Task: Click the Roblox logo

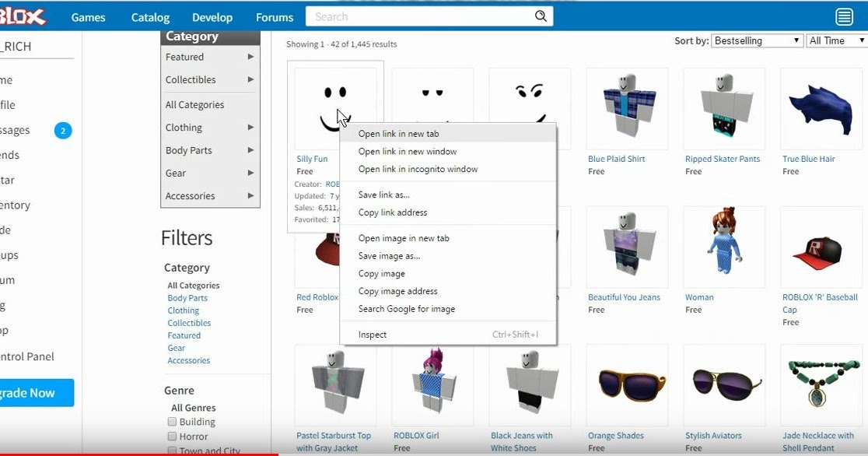Action: pos(22,16)
